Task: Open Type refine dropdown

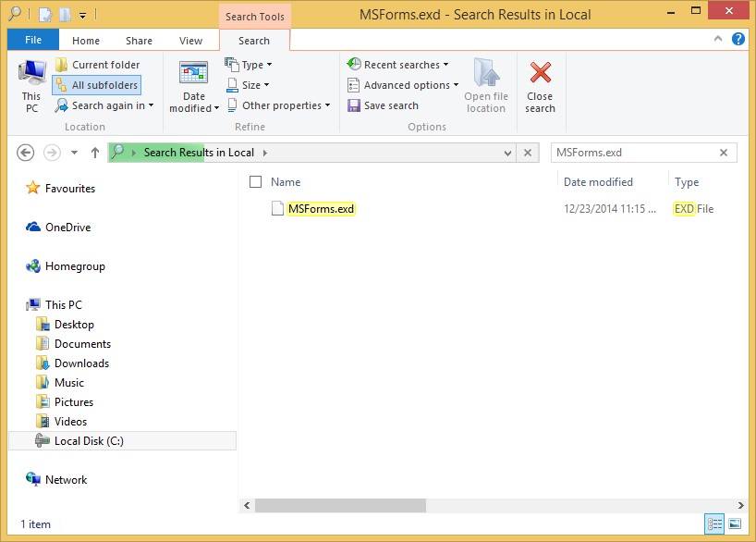Action: click(x=249, y=65)
